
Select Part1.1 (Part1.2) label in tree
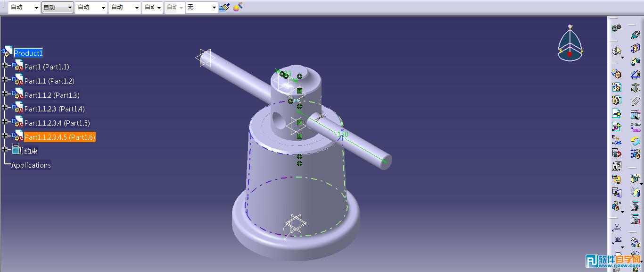click(x=50, y=81)
